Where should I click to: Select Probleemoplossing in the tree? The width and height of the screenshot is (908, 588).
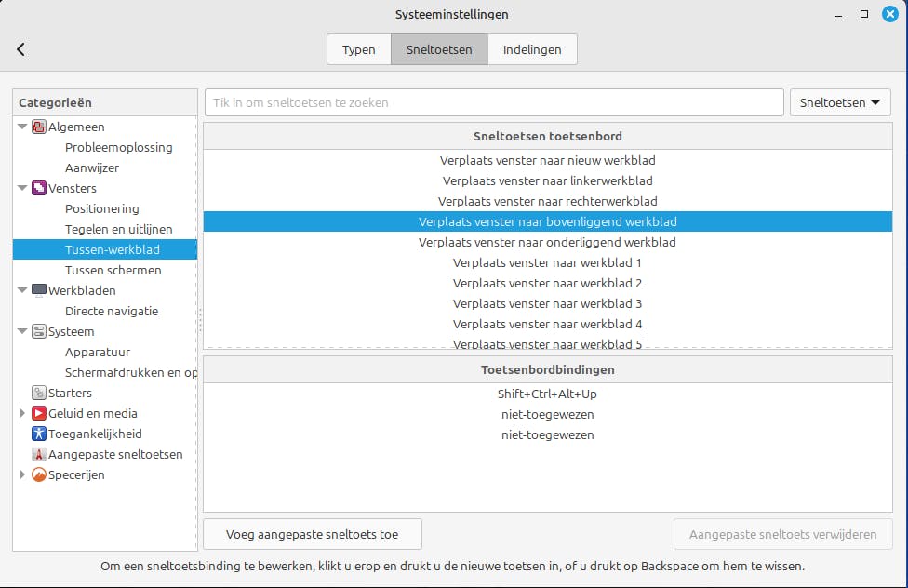pyautogui.click(x=119, y=147)
